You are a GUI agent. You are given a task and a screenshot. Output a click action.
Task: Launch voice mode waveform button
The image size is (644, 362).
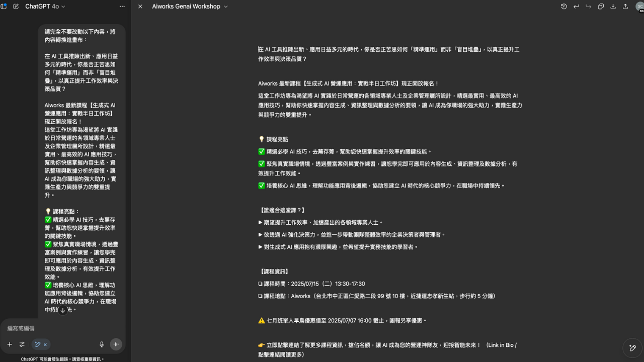pyautogui.click(x=116, y=344)
